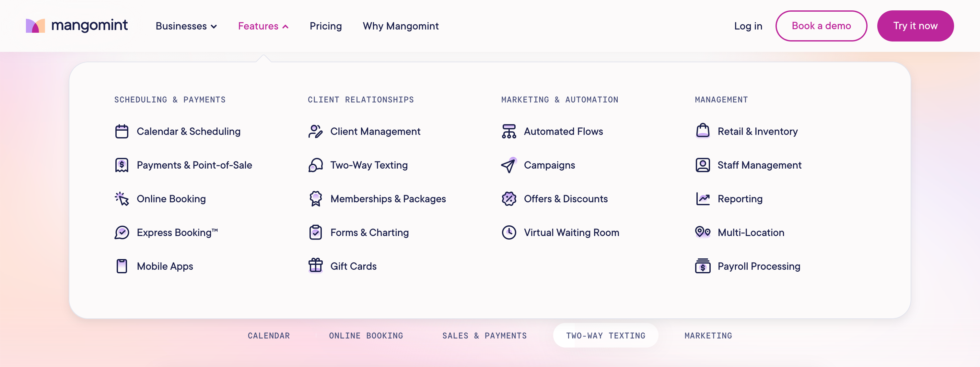This screenshot has width=980, height=367.
Task: Click the Payments receipt dollar icon
Action: pyautogui.click(x=122, y=165)
